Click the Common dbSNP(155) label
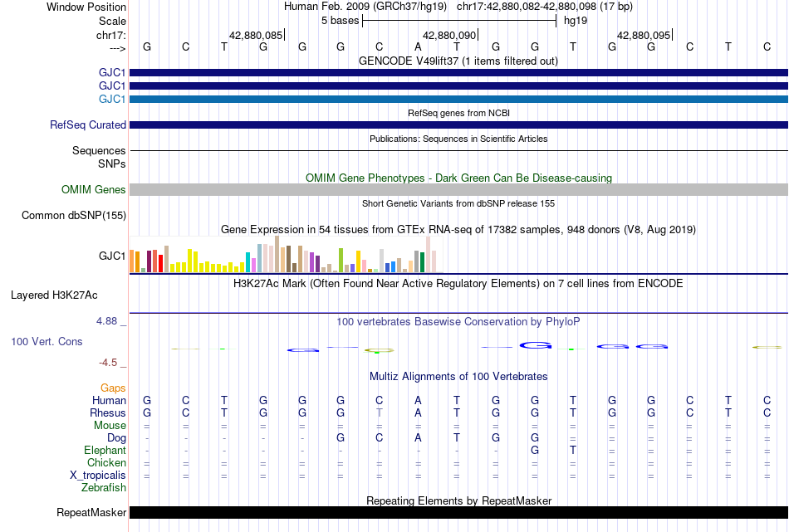Image resolution: width=789 pixels, height=532 pixels. coord(73,215)
